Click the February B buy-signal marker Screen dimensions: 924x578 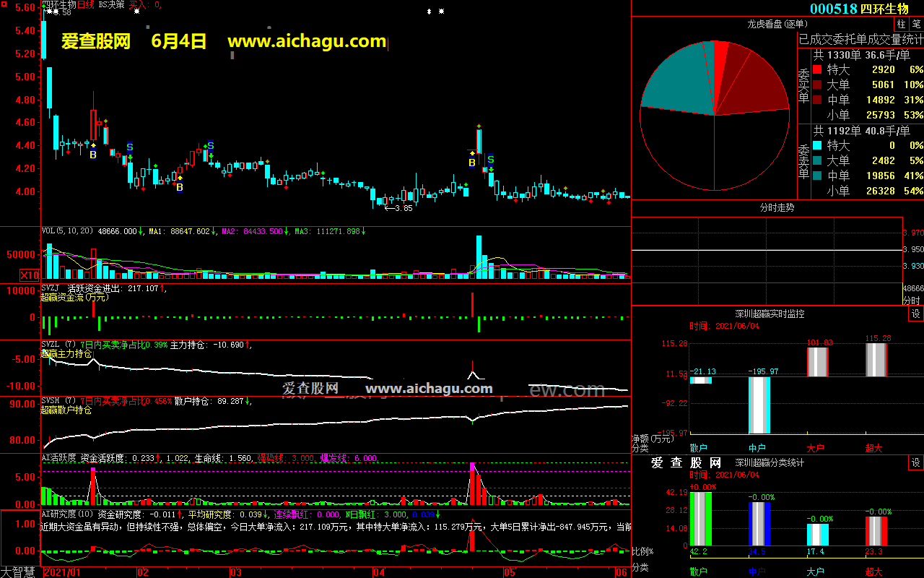click(x=180, y=187)
